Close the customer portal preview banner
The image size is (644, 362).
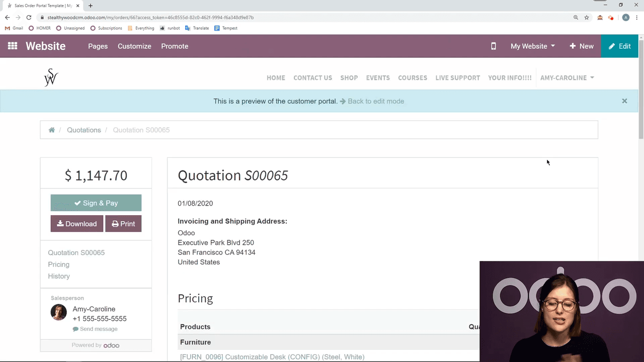click(x=624, y=101)
